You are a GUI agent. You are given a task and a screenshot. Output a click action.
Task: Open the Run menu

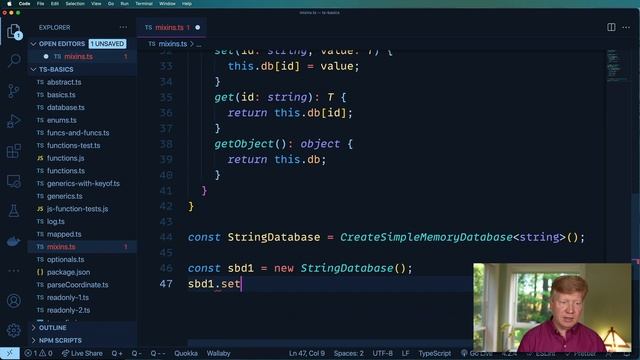pyautogui.click(x=124, y=4)
